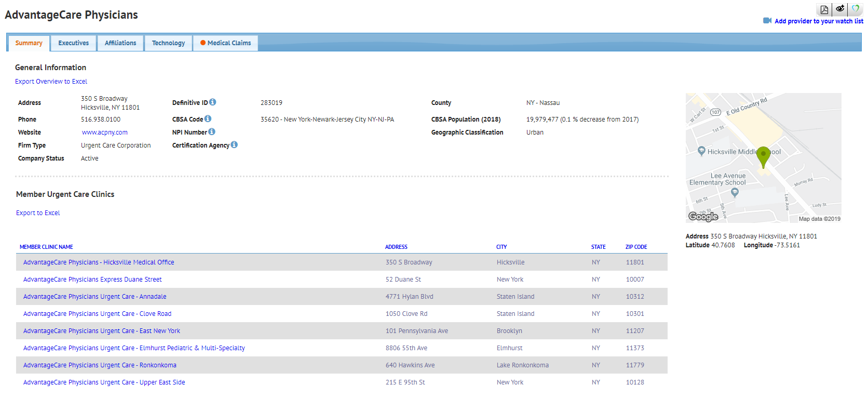Click the Google logo on map
Viewport: 868px width, 398px height.
pyautogui.click(x=703, y=216)
